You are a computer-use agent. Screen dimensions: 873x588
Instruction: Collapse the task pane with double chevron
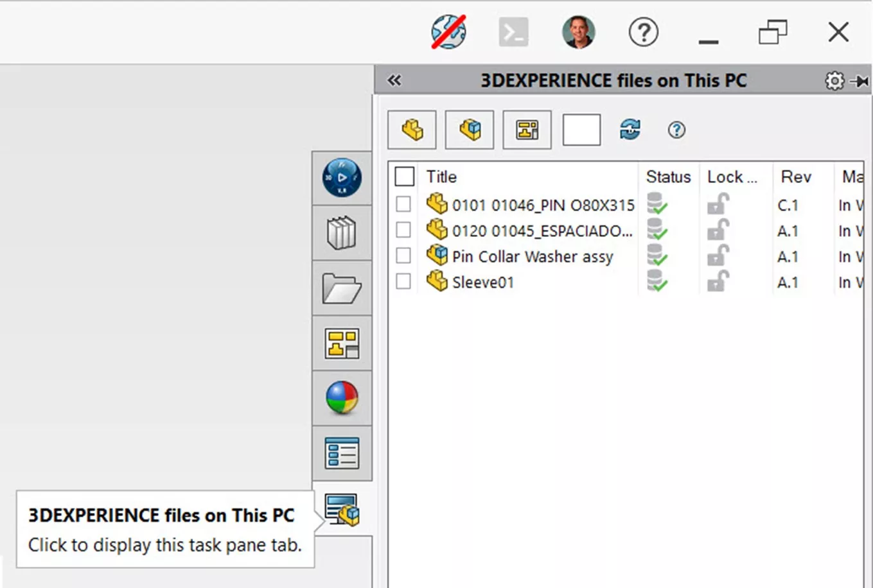pos(394,80)
